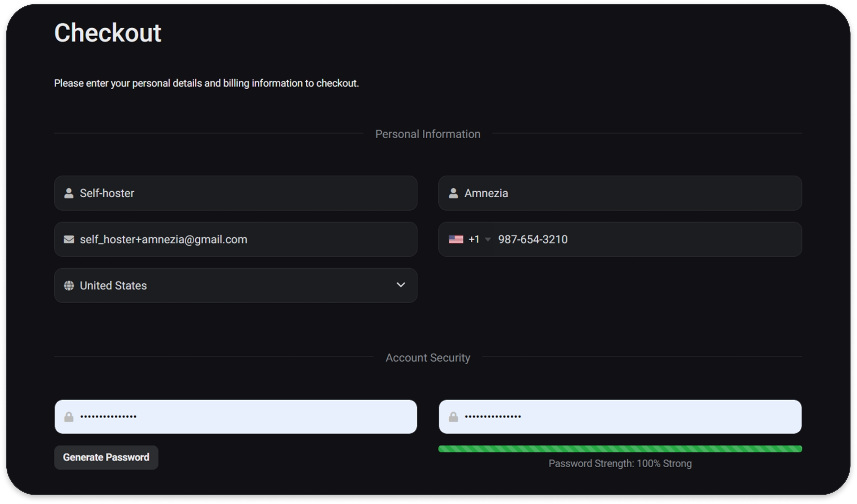Screen dimensions: 857x504
Task: Click the chevron arrow on the country selector
Action: (401, 285)
